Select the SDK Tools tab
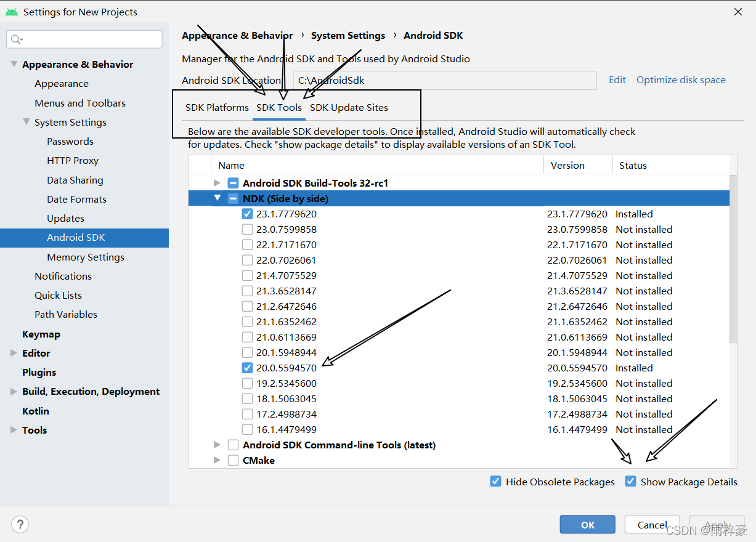Image resolution: width=756 pixels, height=542 pixels. pyautogui.click(x=279, y=107)
